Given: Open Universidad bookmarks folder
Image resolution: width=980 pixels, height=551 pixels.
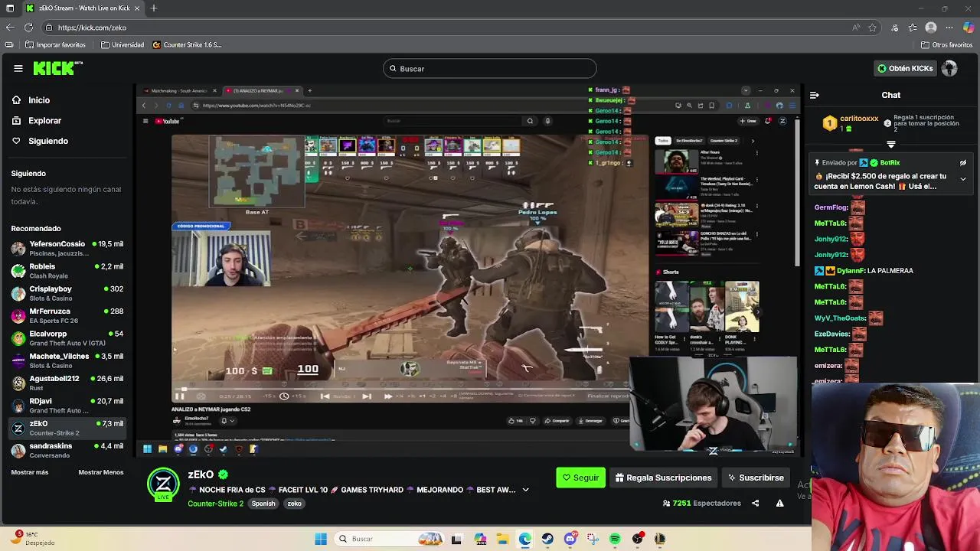Looking at the screenshot, I should pos(122,45).
